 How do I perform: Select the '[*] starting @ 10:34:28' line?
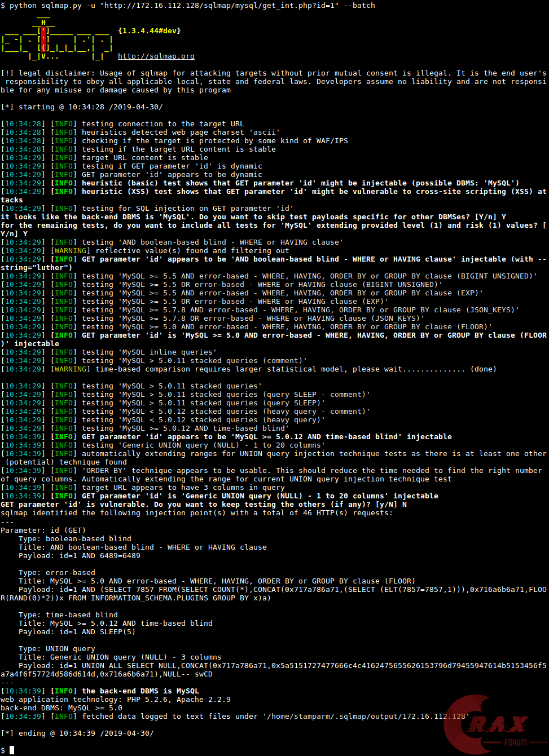[82, 107]
